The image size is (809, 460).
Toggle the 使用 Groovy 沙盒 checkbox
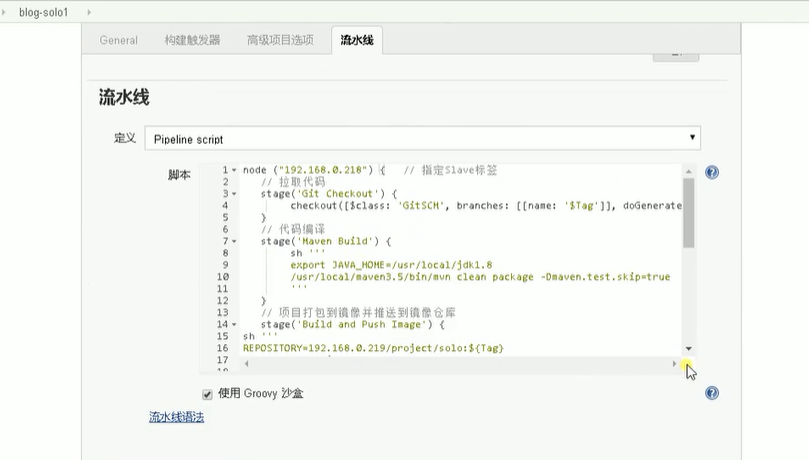(208, 394)
